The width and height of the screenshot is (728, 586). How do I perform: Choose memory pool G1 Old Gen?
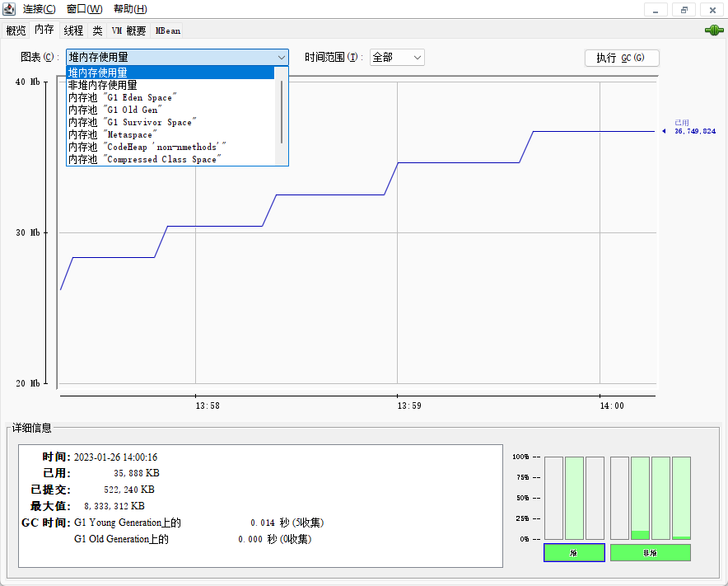170,110
